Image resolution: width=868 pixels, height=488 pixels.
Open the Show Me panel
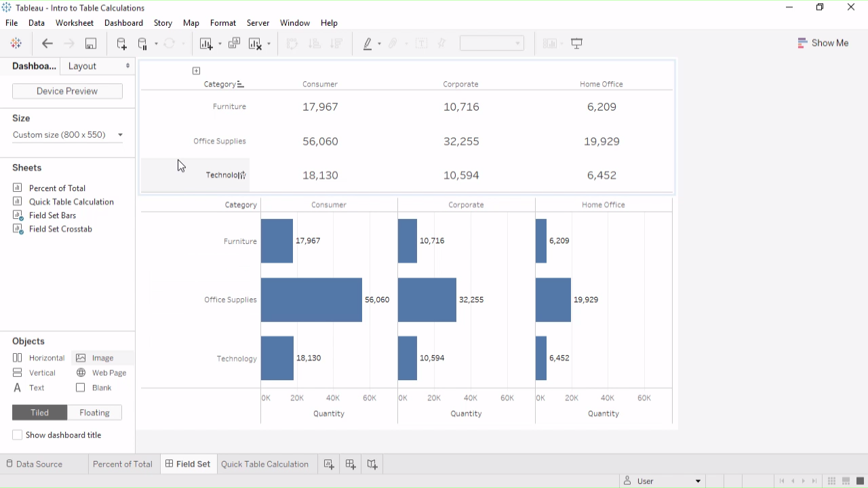823,43
